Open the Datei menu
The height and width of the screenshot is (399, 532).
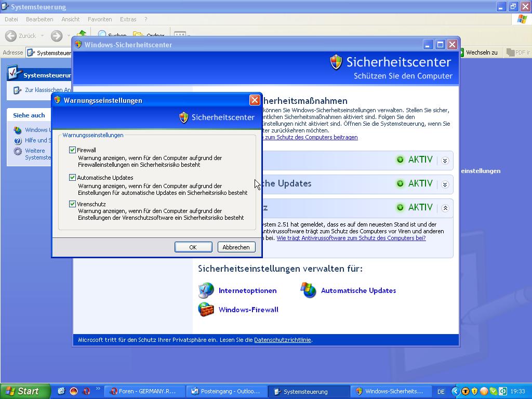(11, 19)
